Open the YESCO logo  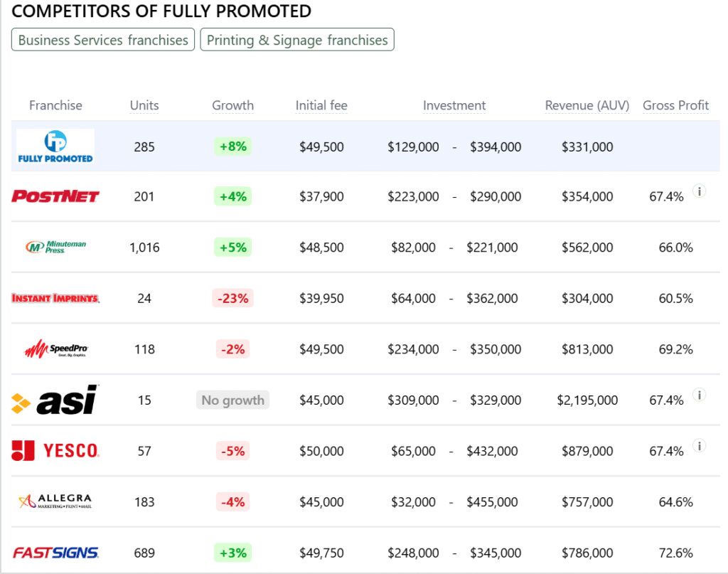(x=55, y=450)
